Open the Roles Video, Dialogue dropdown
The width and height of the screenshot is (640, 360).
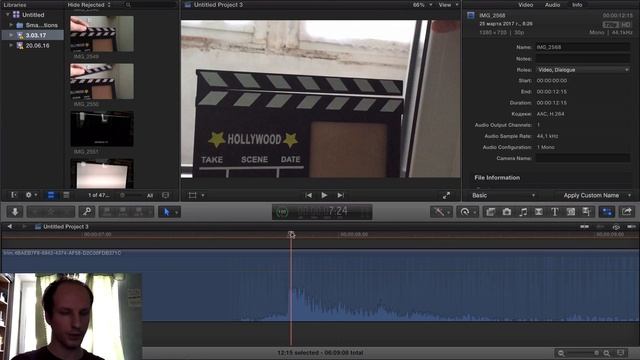pyautogui.click(x=582, y=70)
